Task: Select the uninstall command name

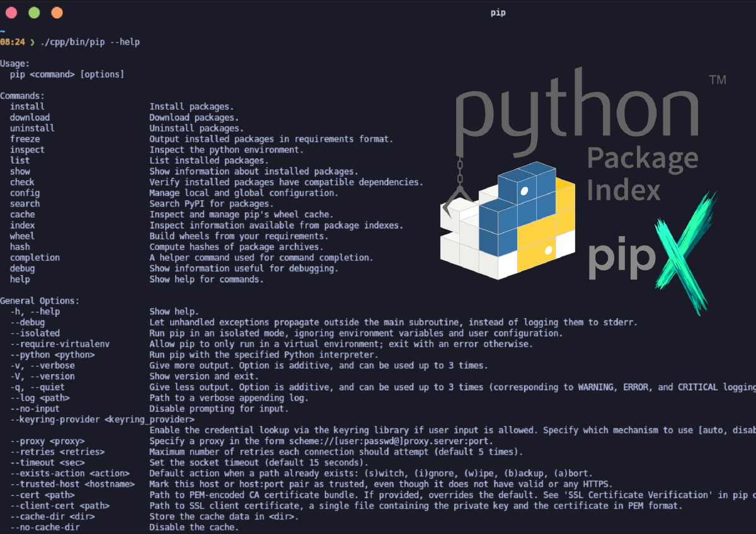Action: pyautogui.click(x=32, y=128)
